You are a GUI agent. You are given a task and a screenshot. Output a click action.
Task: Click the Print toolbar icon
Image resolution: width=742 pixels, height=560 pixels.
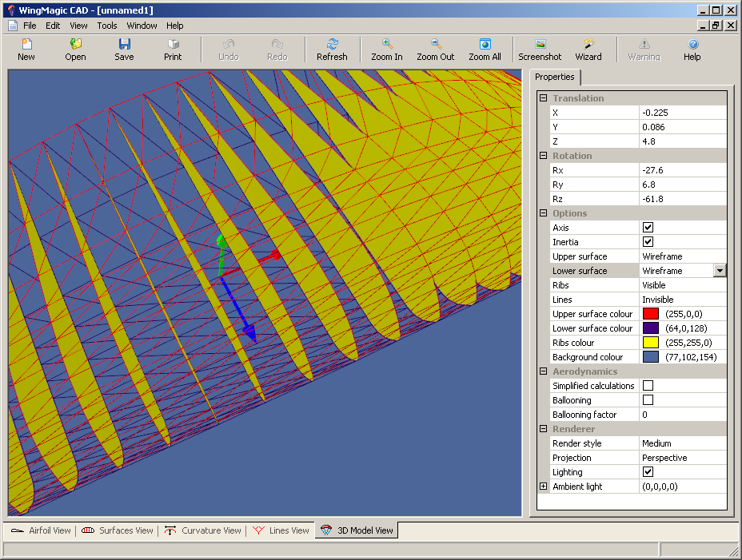174,44
